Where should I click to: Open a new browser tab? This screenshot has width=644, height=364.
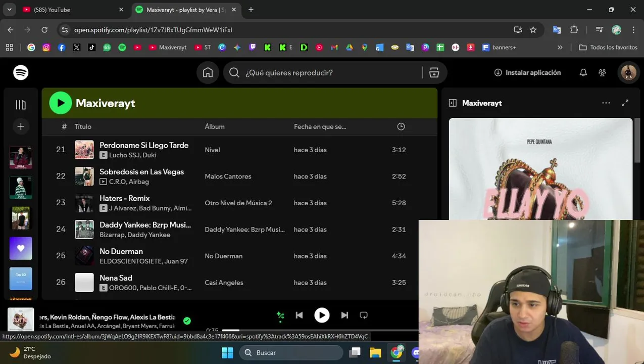[251, 10]
